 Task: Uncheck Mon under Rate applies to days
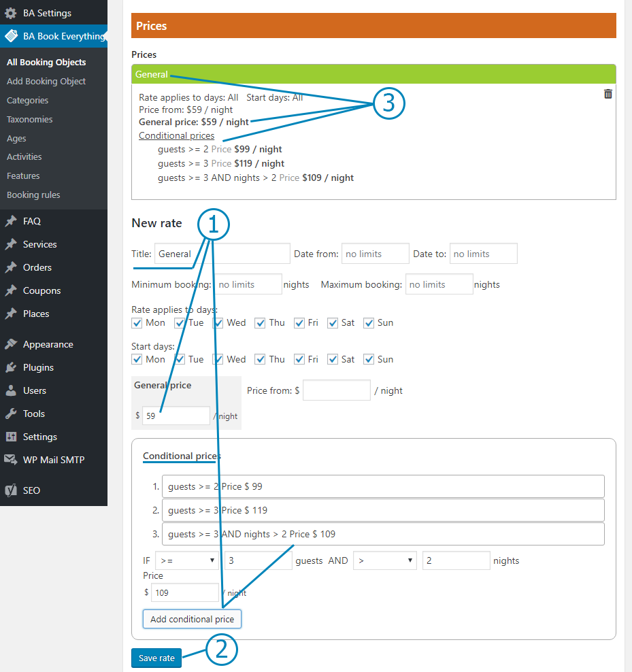[x=137, y=323]
